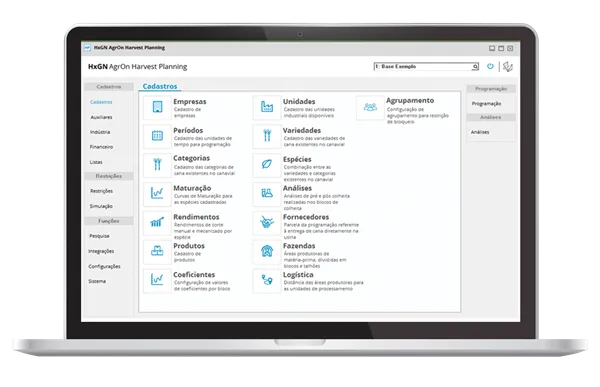Click the Empresas title link
Image resolution: width=600 pixels, height=387 pixels.
(x=189, y=101)
